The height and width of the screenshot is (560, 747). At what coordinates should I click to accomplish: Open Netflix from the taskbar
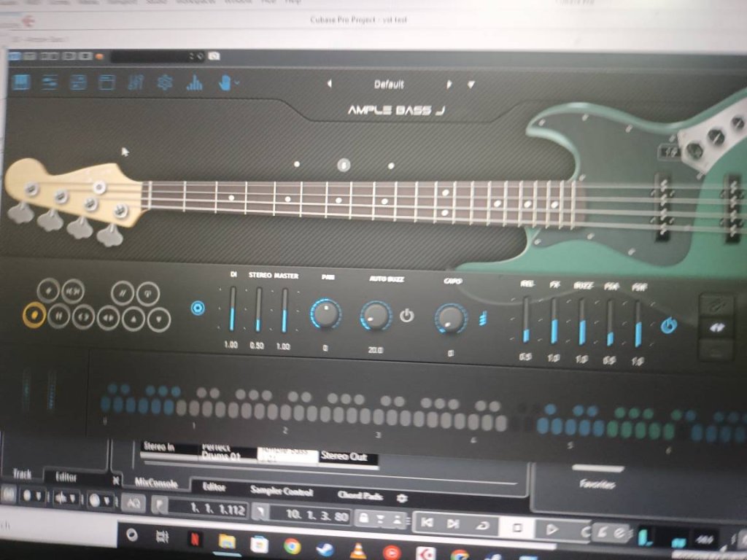(194, 540)
